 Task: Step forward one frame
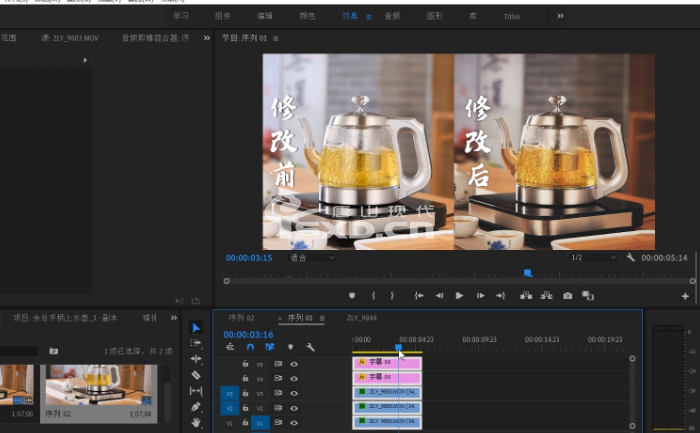pos(480,296)
